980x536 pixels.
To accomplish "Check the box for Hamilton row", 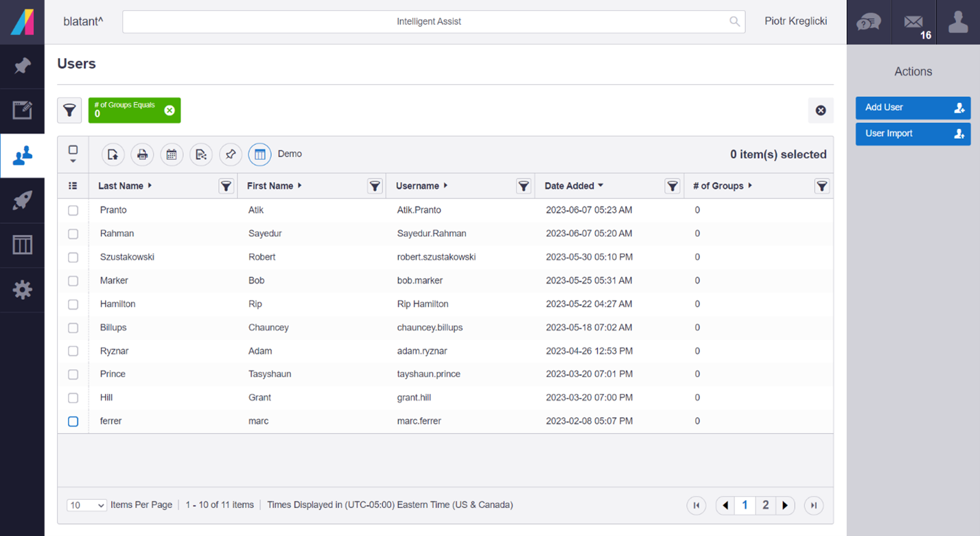I will [73, 304].
